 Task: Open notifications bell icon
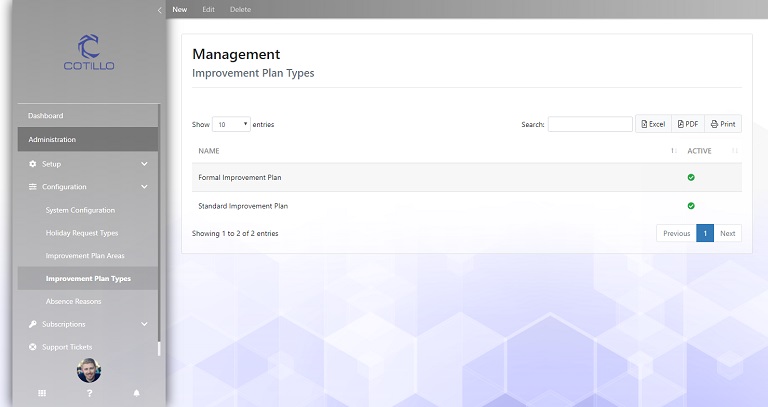[x=137, y=393]
